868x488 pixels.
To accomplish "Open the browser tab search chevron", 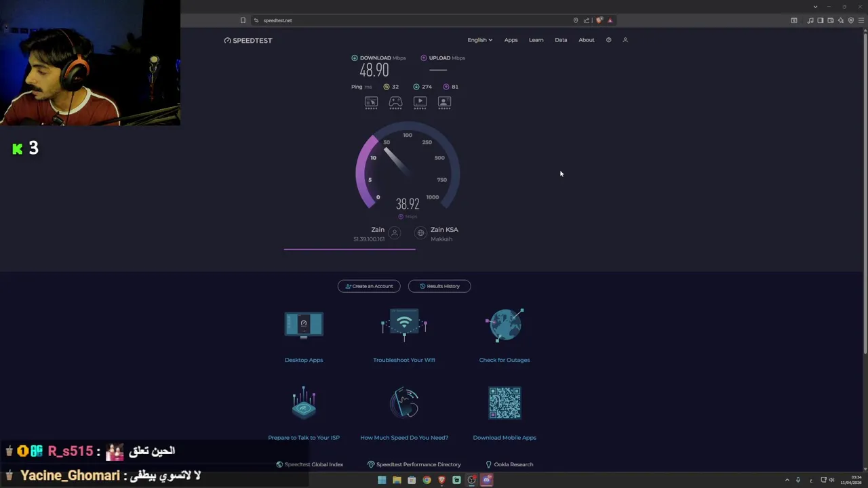I will pos(815,7).
